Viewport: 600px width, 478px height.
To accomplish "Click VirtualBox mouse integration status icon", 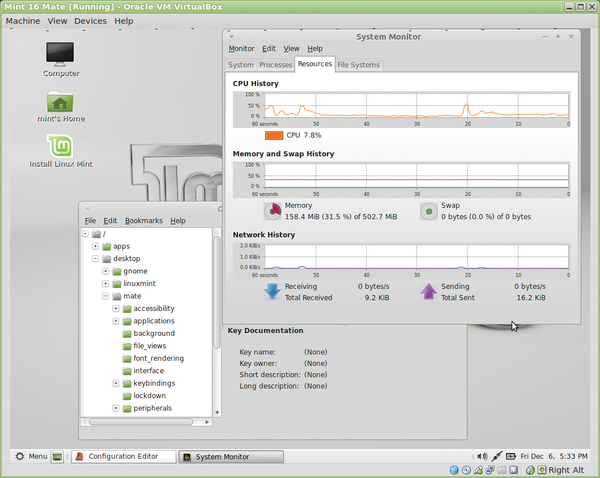I will [530, 470].
